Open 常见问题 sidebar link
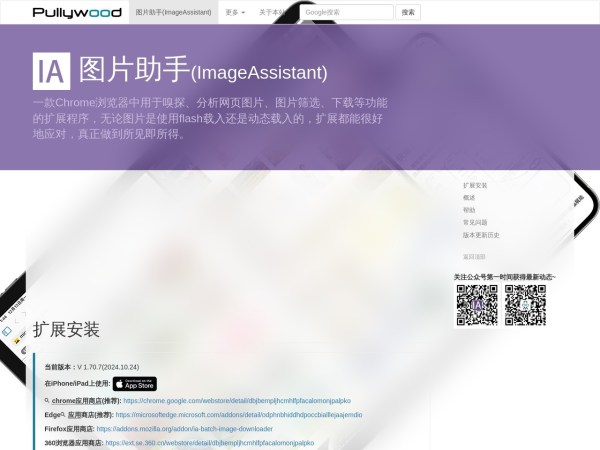The image size is (600, 450). coord(475,223)
